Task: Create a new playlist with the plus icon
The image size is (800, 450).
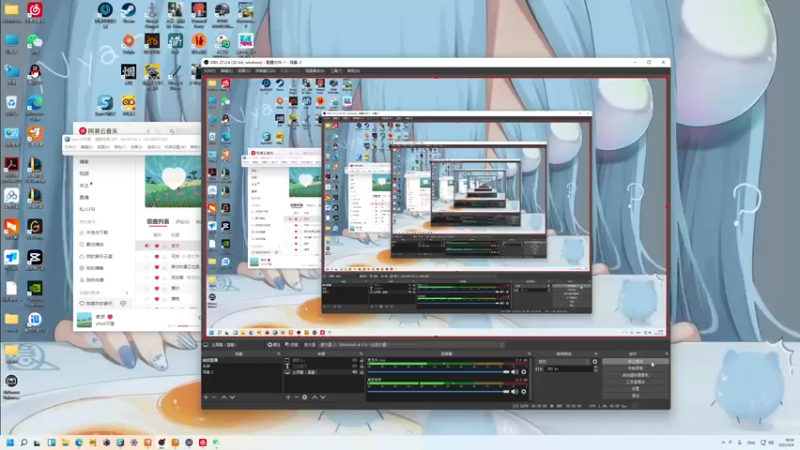Action: point(127,293)
